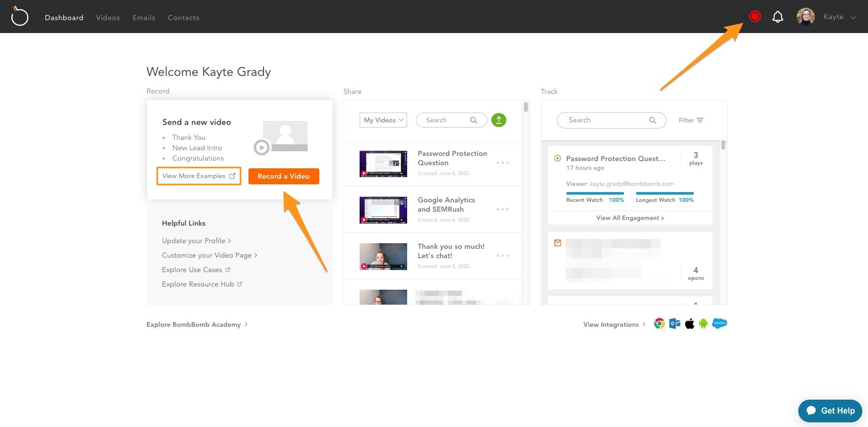868x427 pixels.
Task: Click Recent Watch progress bar
Action: click(595, 193)
